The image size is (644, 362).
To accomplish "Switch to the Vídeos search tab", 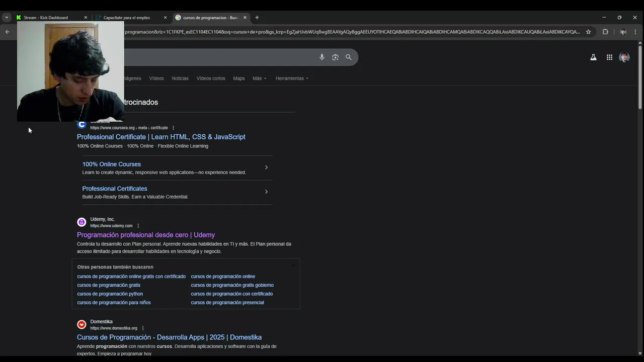I will (x=156, y=78).
